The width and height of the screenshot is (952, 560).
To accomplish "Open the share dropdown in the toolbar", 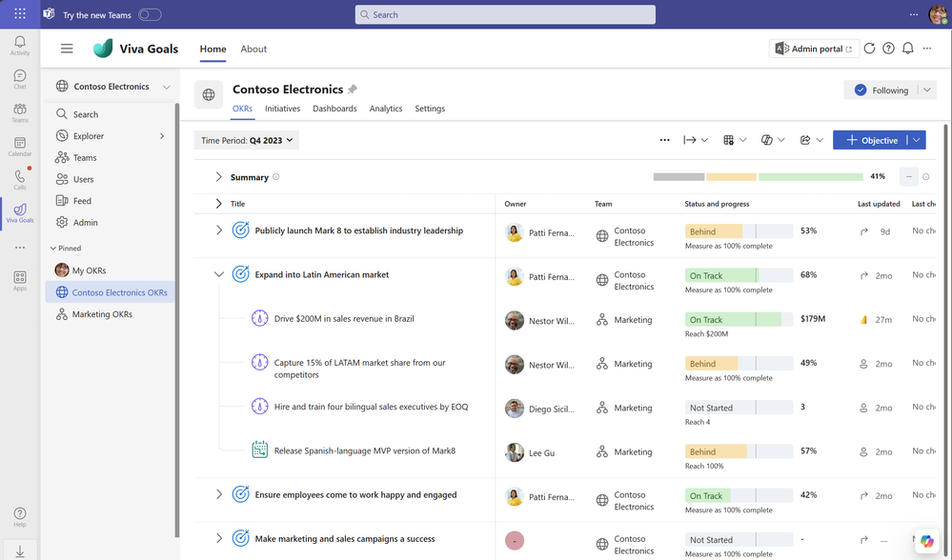I will pos(812,140).
